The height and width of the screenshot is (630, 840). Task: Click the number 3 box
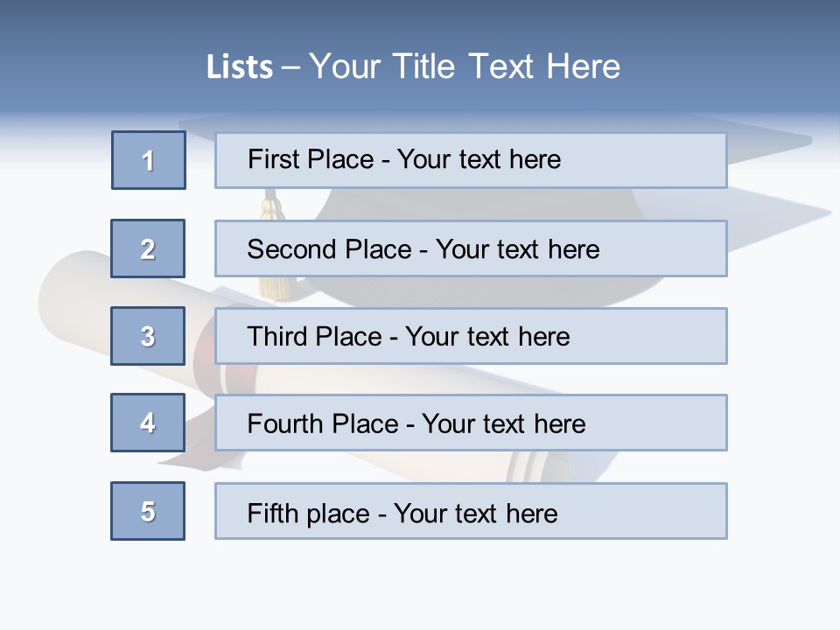(x=149, y=336)
